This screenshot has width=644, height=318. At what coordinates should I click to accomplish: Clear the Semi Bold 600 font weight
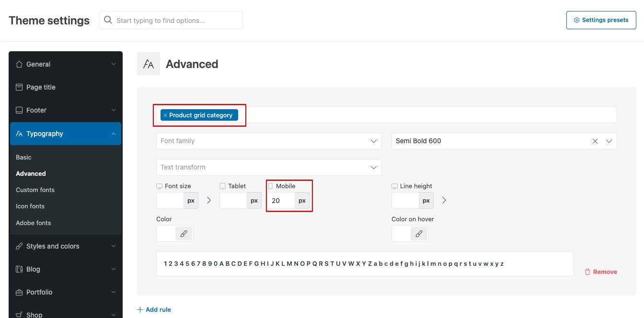click(595, 141)
